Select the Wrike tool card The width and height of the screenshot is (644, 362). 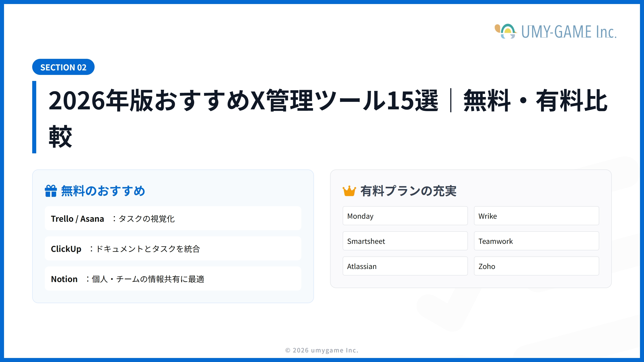point(536,216)
